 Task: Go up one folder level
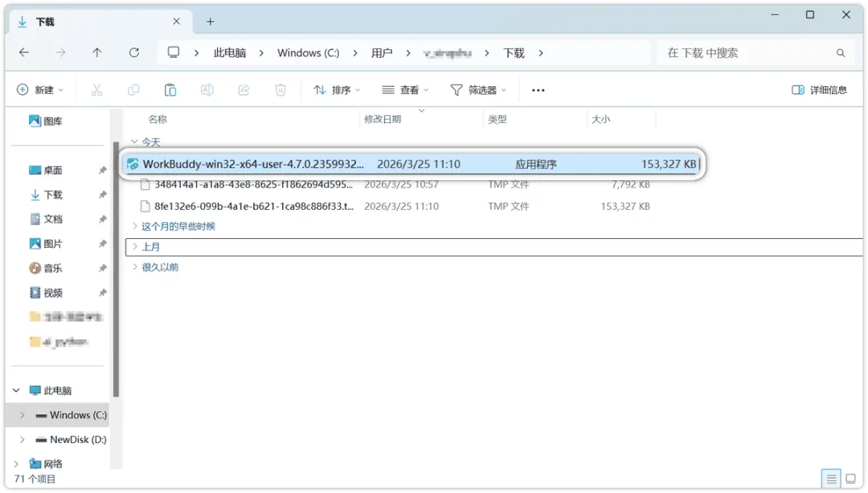(97, 52)
